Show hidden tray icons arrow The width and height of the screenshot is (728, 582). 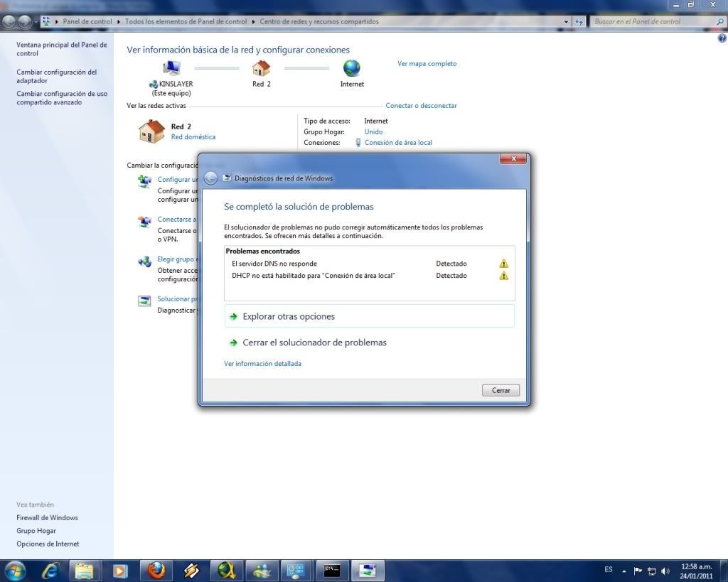click(x=624, y=571)
